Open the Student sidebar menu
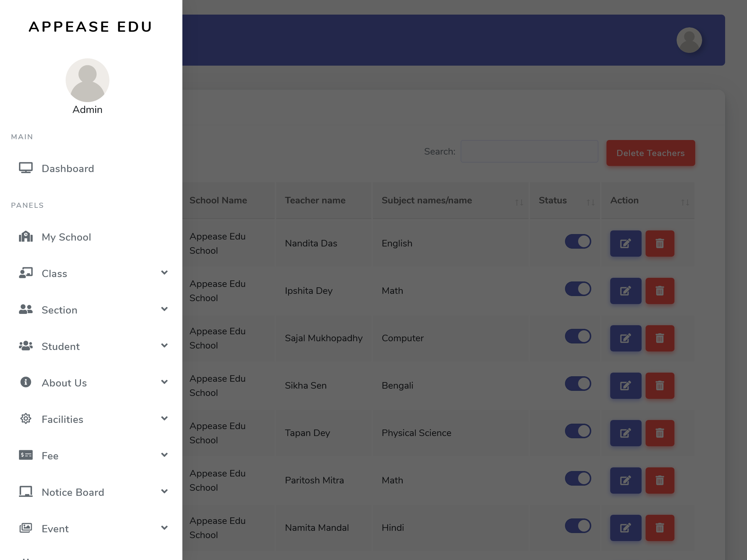 (x=61, y=346)
